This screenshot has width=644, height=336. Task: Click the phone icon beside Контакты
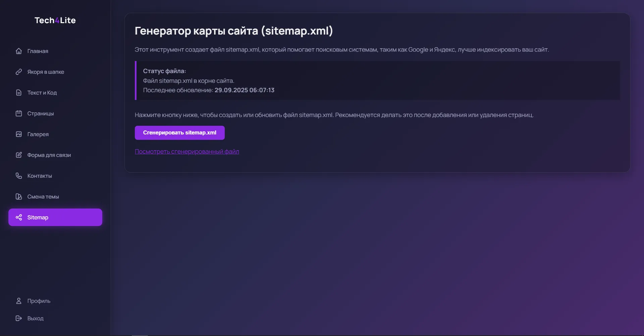(19, 176)
